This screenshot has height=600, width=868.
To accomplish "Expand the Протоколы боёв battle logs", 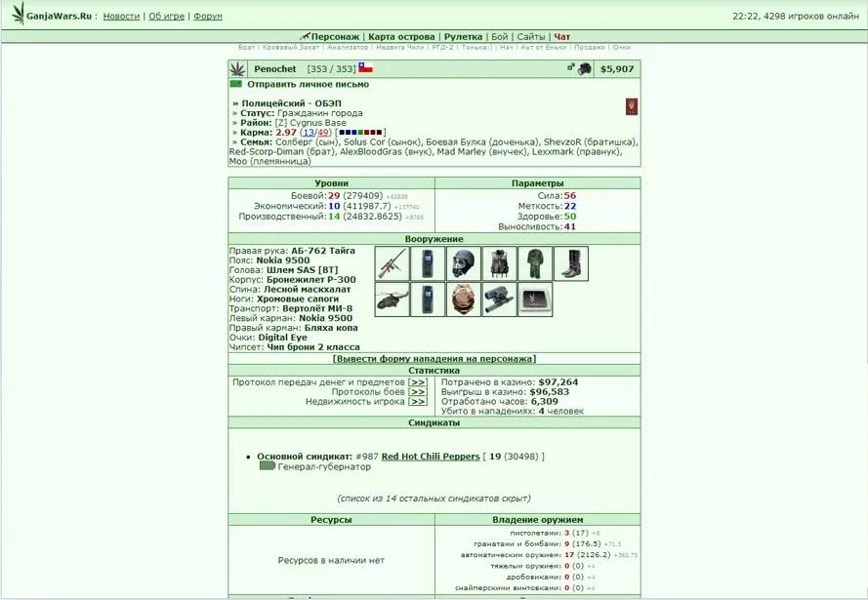I will 418,392.
